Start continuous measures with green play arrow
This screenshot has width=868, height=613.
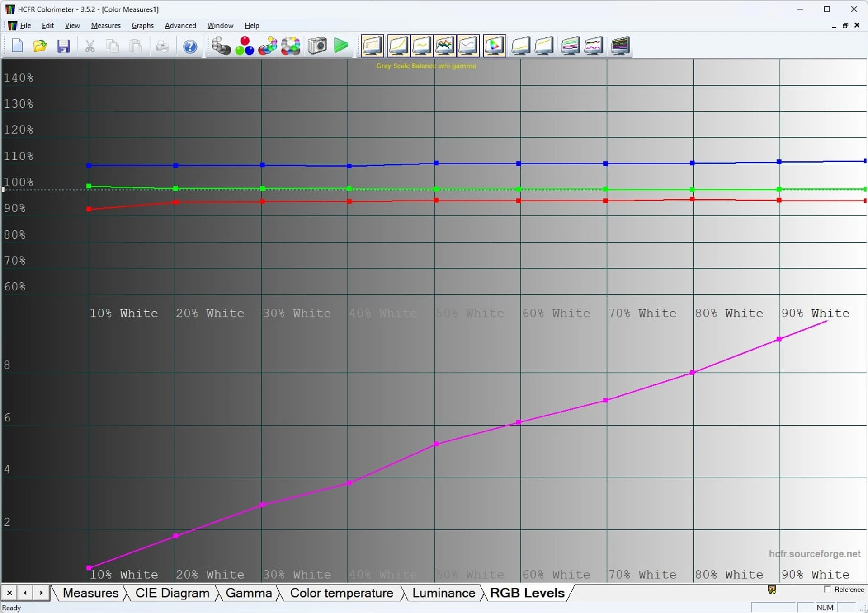[341, 46]
